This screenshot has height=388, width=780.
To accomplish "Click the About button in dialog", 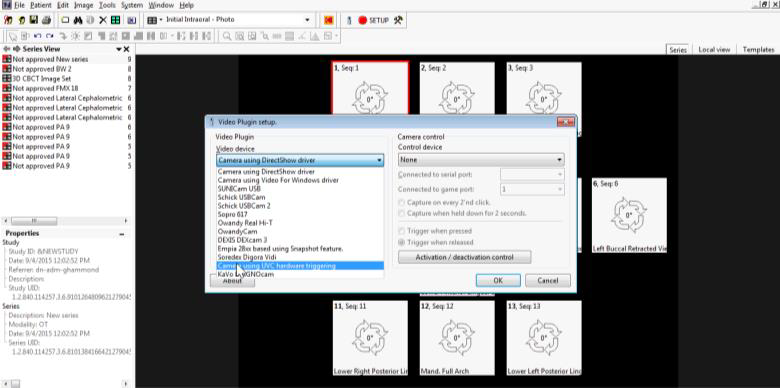I will (x=232, y=281).
